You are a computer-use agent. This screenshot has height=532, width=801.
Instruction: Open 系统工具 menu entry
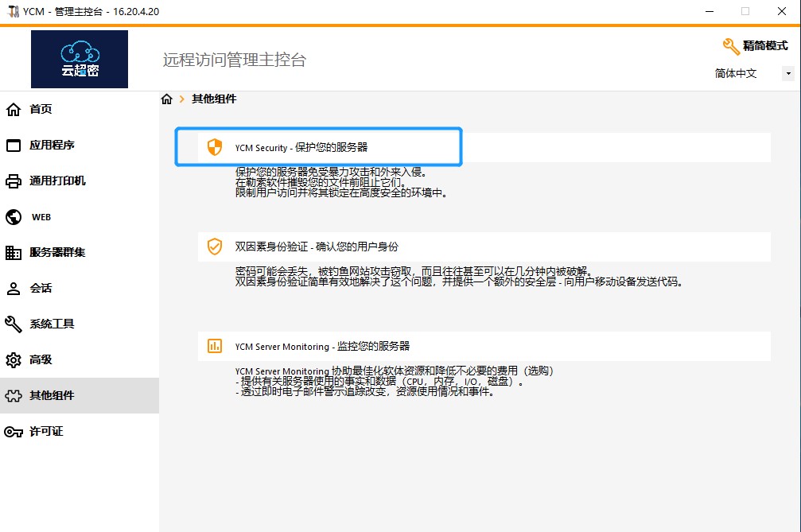pos(80,324)
